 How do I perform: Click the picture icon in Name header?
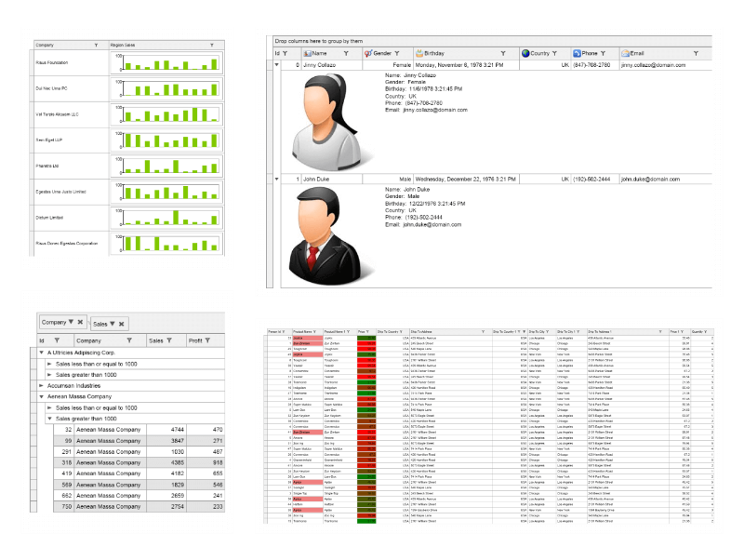[307, 54]
